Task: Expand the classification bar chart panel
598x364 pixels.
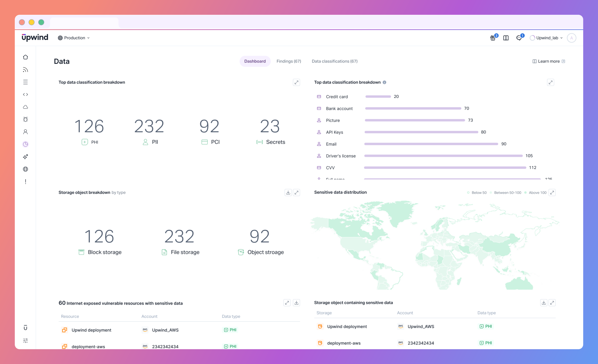Action: click(x=551, y=82)
